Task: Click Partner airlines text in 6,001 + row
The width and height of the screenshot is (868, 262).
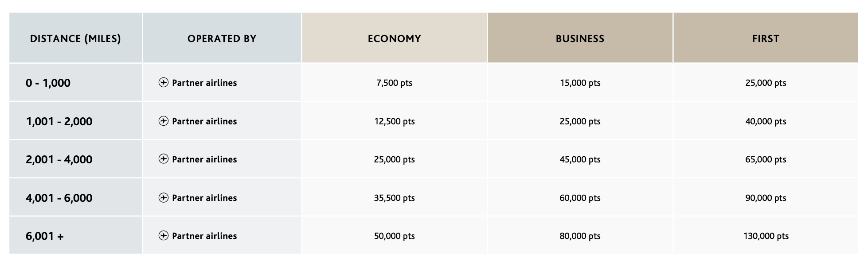Action: [x=204, y=236]
